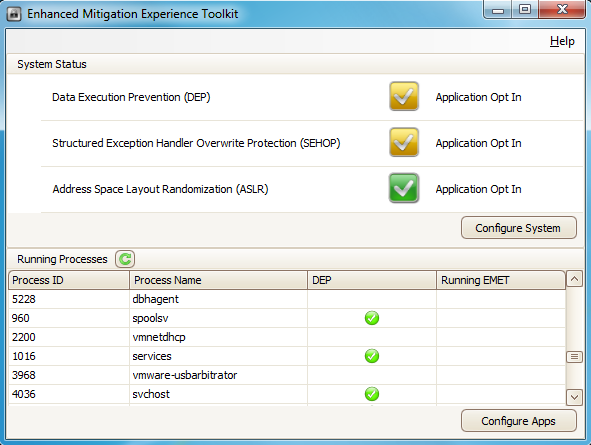591x445 pixels.
Task: Open Configure System dialog
Action: coord(519,228)
